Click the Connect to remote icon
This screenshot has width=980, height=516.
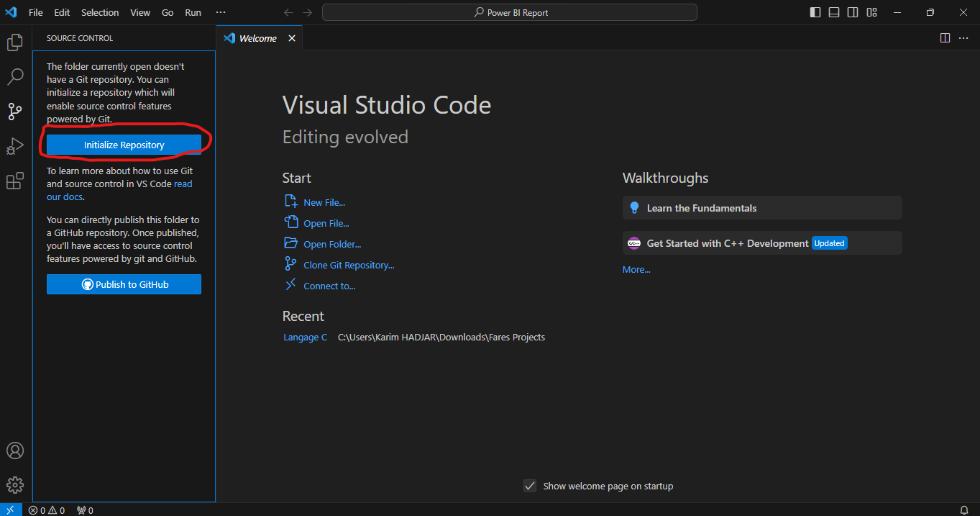290,285
